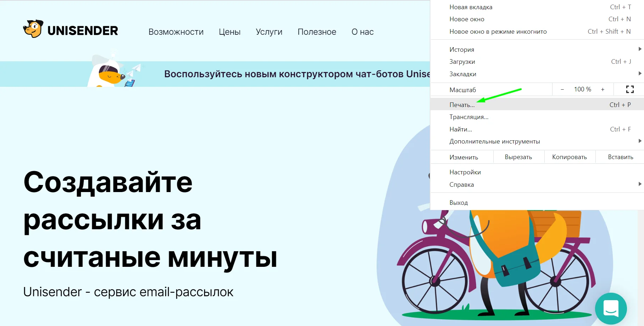This screenshot has height=326, width=644.
Task: Select Трансляция... menu entry
Action: [x=537, y=117]
